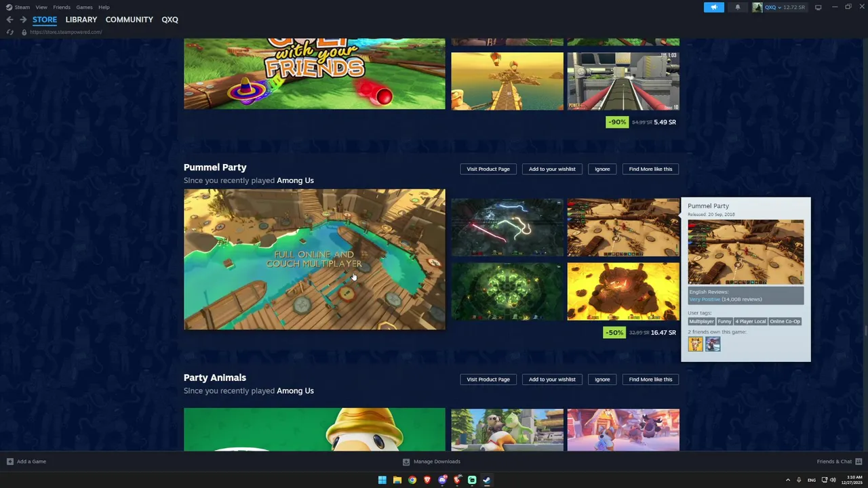The width and height of the screenshot is (868, 488).
Task: Click the Steam icon on the taskbar
Action: (x=487, y=480)
